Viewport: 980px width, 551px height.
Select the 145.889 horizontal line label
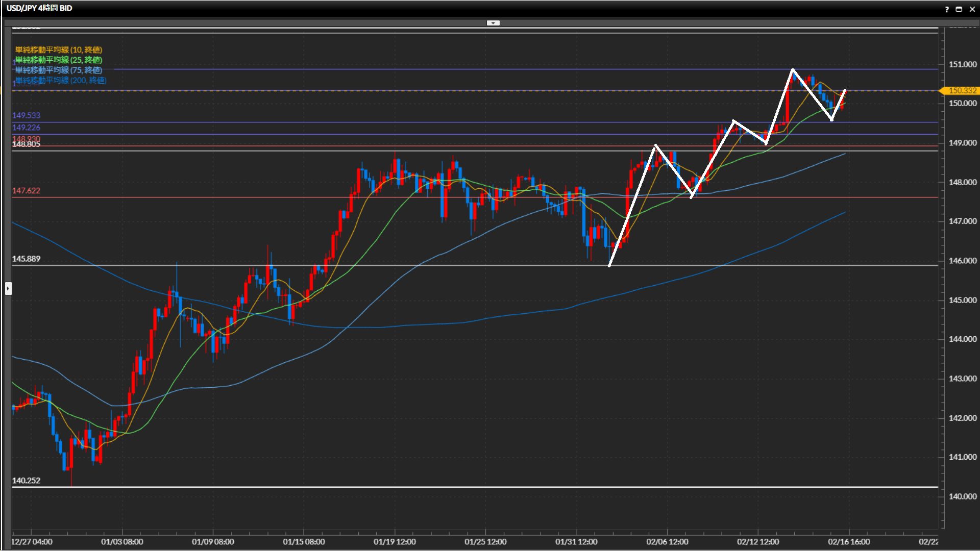[26, 259]
